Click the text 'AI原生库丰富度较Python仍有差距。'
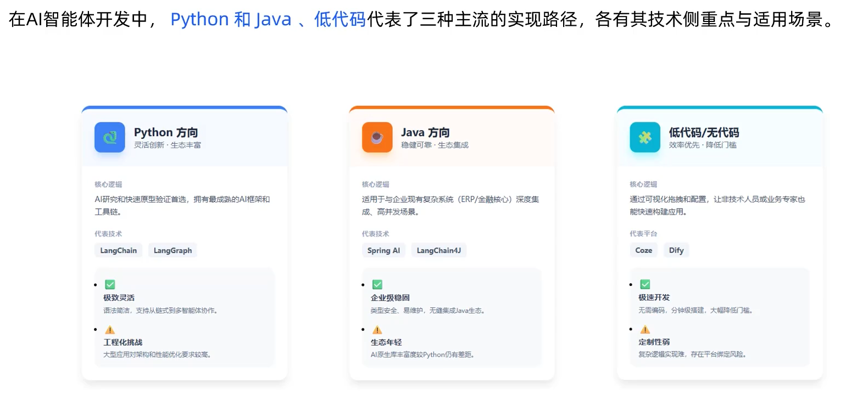 pos(423,355)
